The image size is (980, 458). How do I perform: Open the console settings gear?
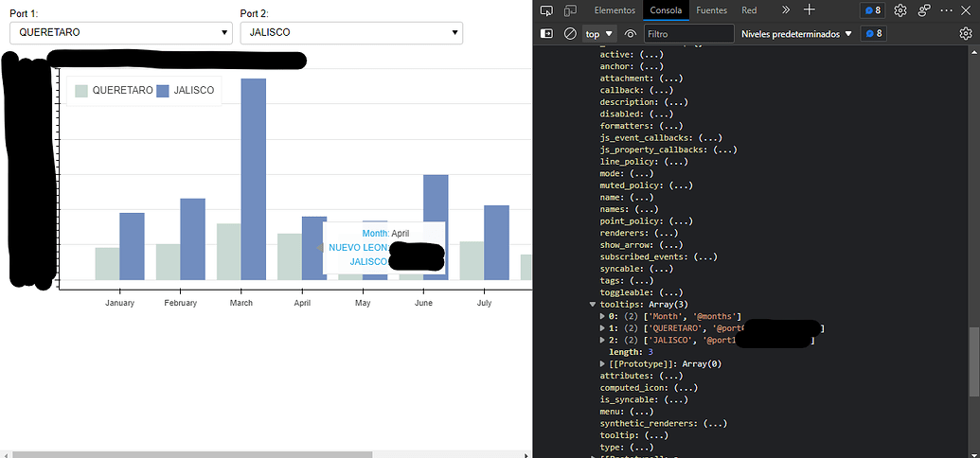click(x=966, y=34)
